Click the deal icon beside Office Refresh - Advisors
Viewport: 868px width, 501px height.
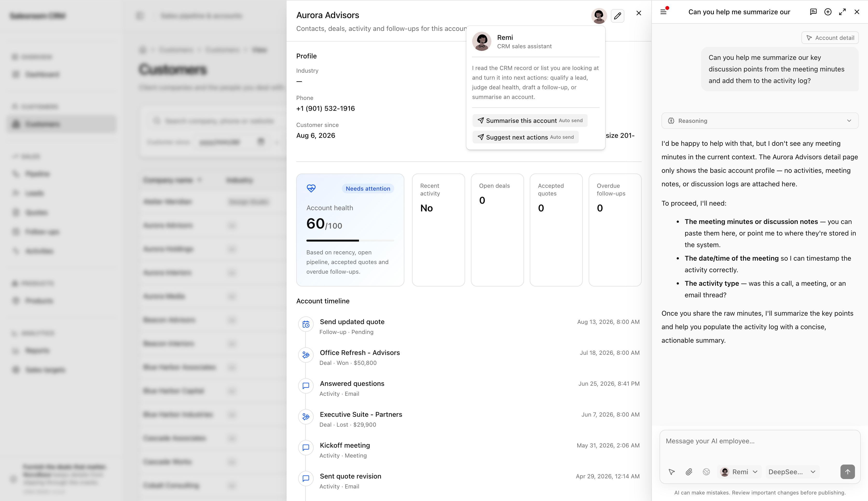[306, 355]
